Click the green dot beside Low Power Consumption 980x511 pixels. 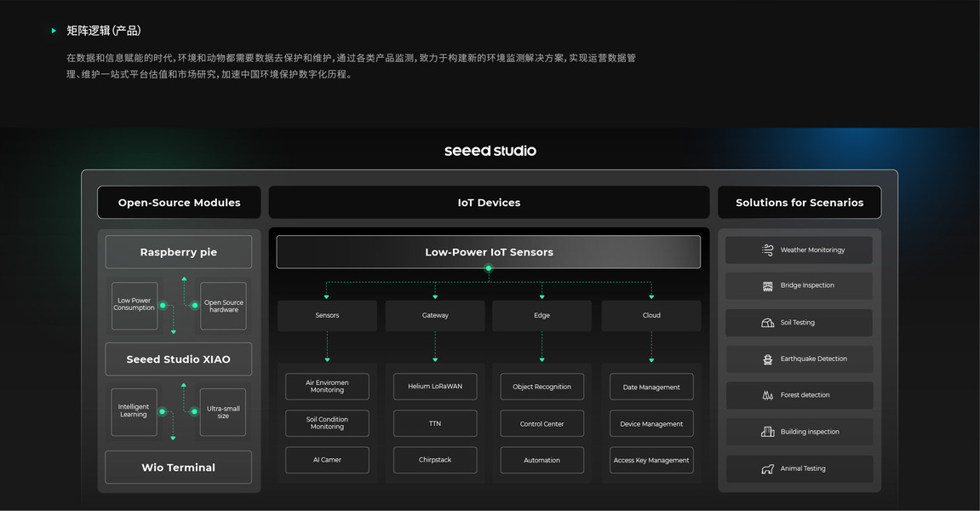pyautogui.click(x=163, y=306)
